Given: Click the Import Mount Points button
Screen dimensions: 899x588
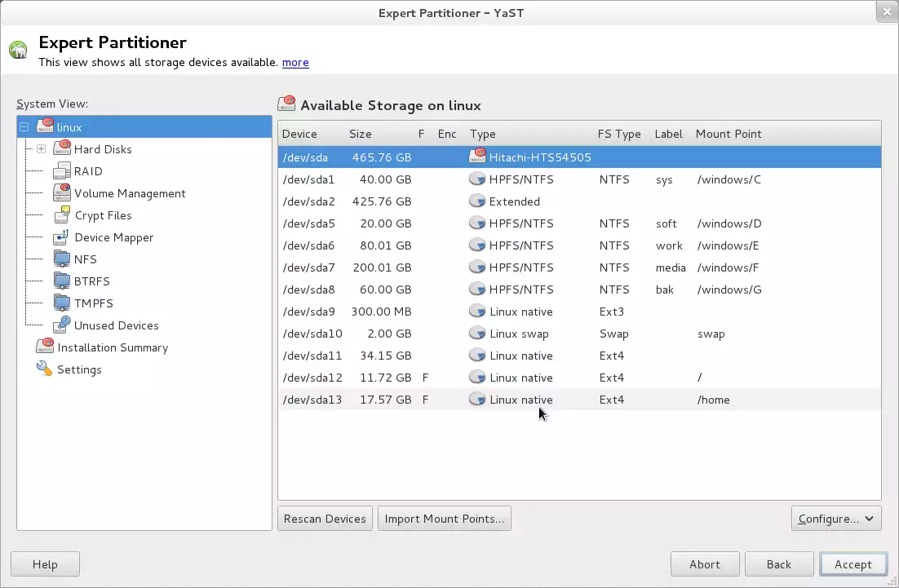Looking at the screenshot, I should (445, 519).
